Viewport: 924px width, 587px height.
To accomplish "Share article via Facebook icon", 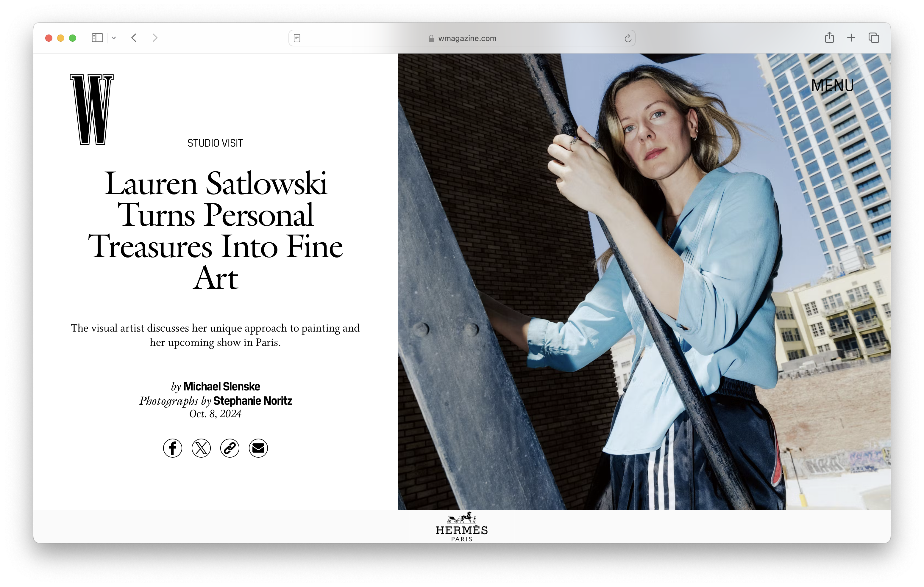I will [x=172, y=448].
